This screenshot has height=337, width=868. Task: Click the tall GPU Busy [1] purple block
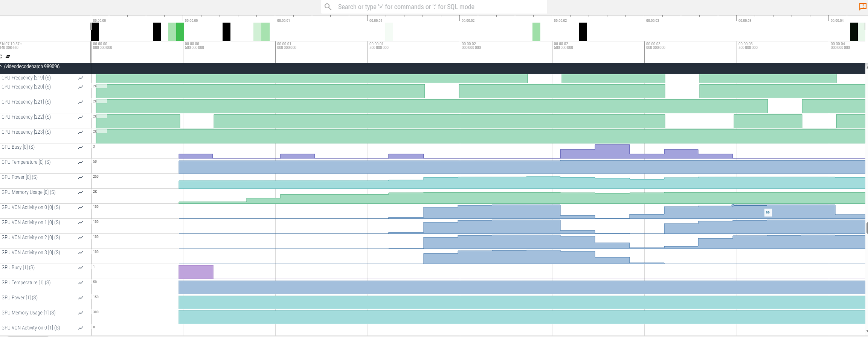point(196,272)
